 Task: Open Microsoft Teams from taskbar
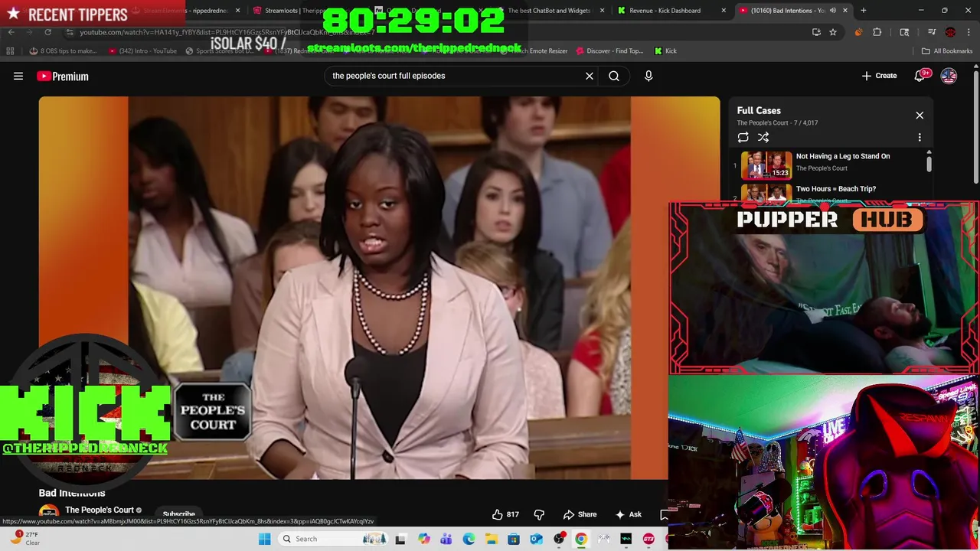(446, 539)
